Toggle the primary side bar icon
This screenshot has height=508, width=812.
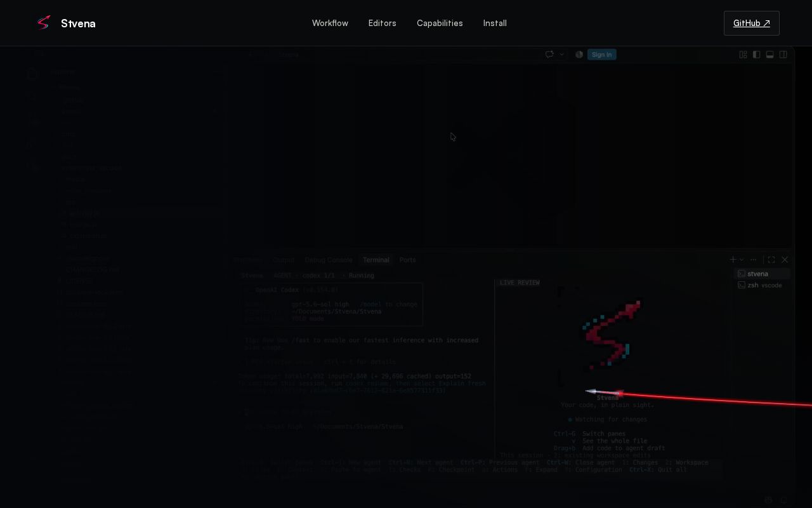[756, 55]
